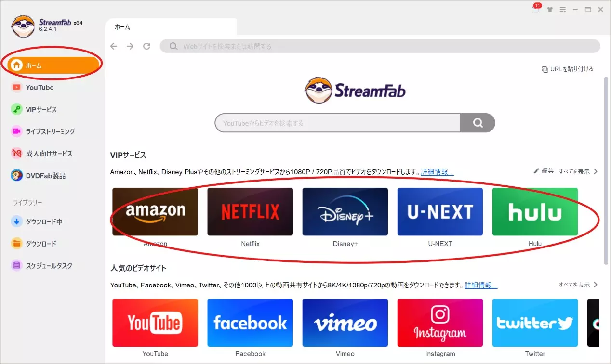Click 編集 pencil button for VIP services
This screenshot has height=364, width=611.
(544, 171)
